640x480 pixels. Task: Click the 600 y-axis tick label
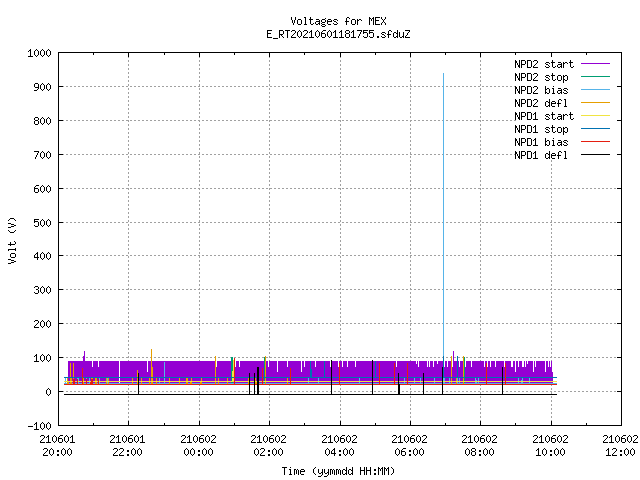coord(42,189)
